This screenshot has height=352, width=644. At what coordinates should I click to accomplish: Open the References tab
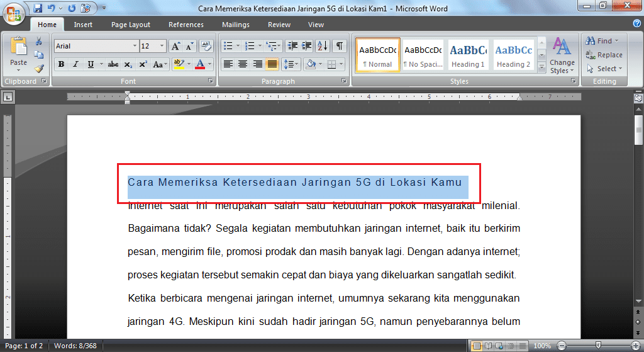pyautogui.click(x=186, y=25)
